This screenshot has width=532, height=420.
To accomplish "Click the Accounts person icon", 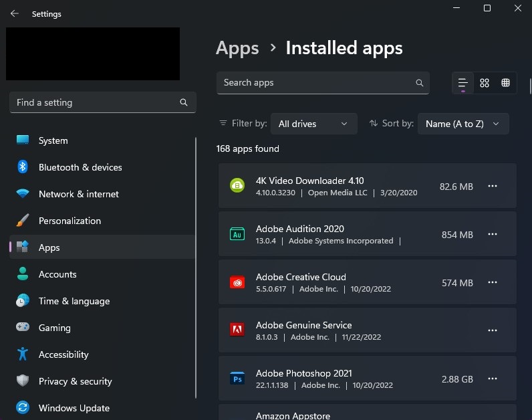I will click(23, 274).
